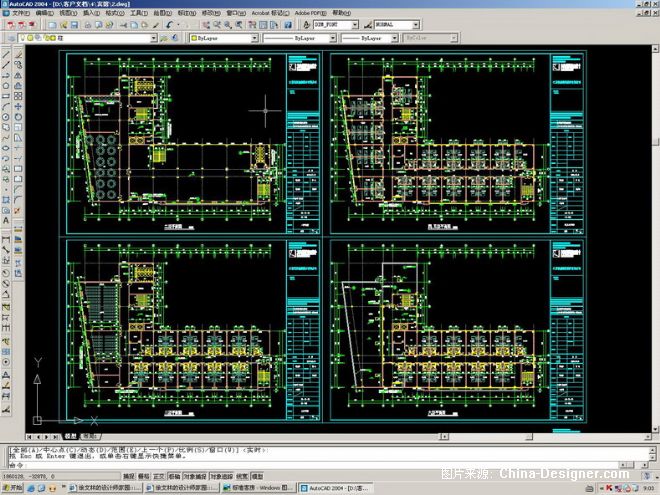Open the Layer Properties Manager icon
Image resolution: width=660 pixels, height=495 pixels.
11,38
